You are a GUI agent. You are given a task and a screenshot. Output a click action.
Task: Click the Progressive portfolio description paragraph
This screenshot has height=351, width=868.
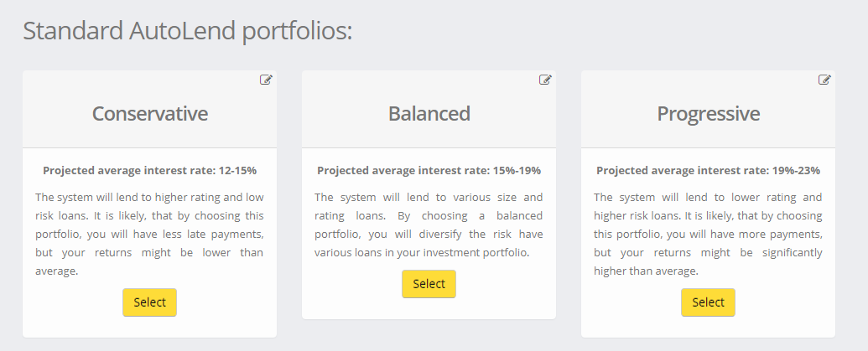(708, 234)
